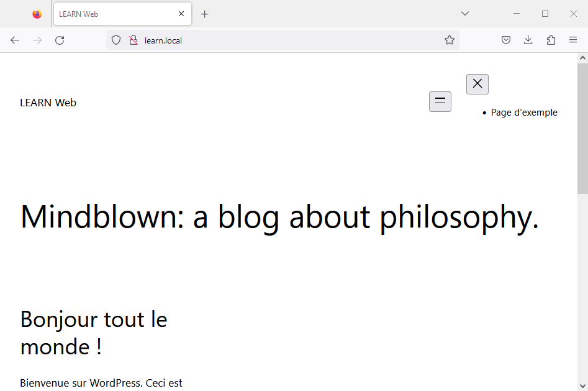This screenshot has width=588, height=391.
Task: Click the tracking protection shield icon
Action: tap(116, 40)
